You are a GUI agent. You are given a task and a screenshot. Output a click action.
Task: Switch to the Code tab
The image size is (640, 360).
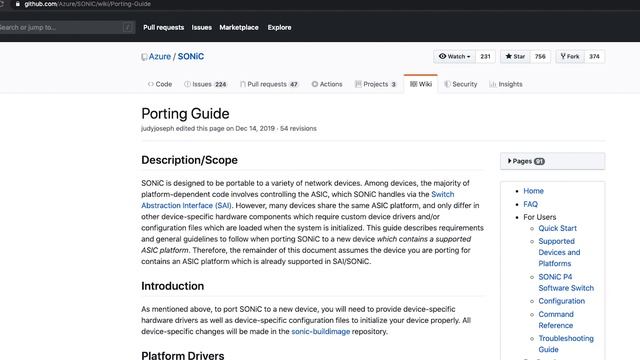[160, 84]
